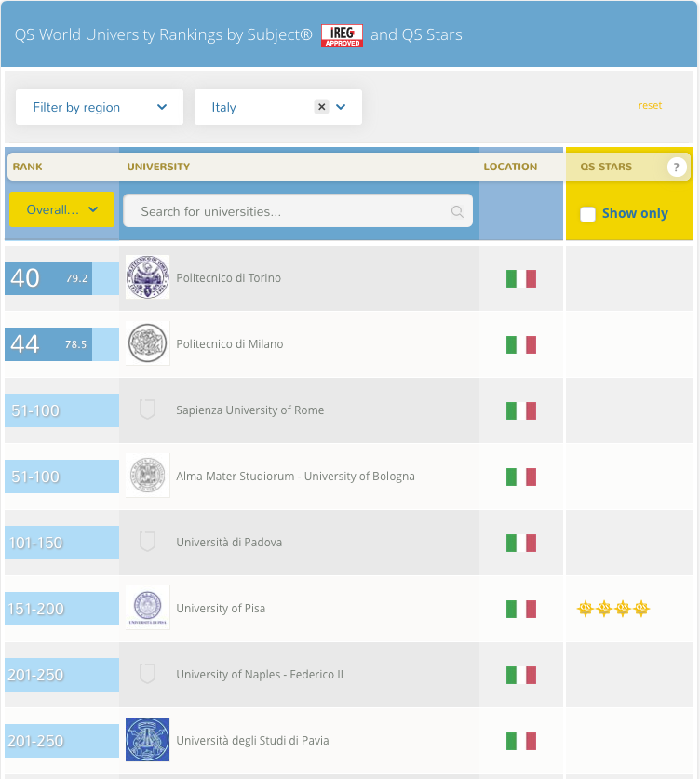700x779 pixels.
Task: Click rank 40 score bar
Action: [61, 278]
